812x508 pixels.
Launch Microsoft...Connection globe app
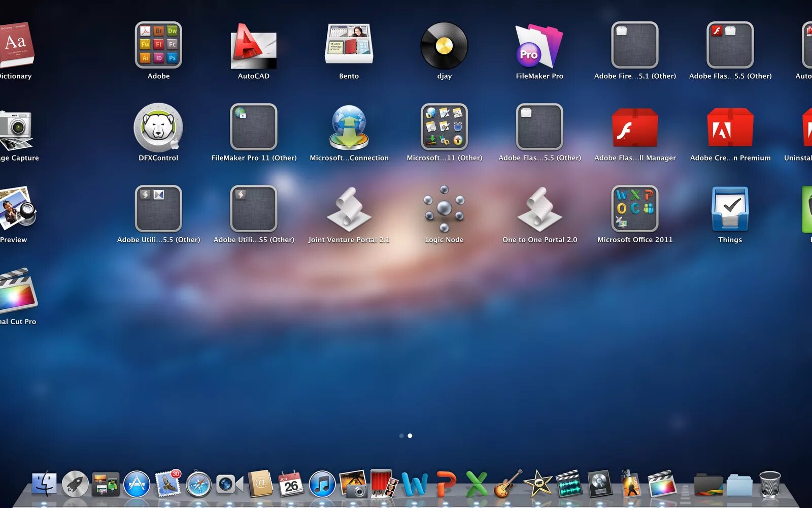click(349, 128)
